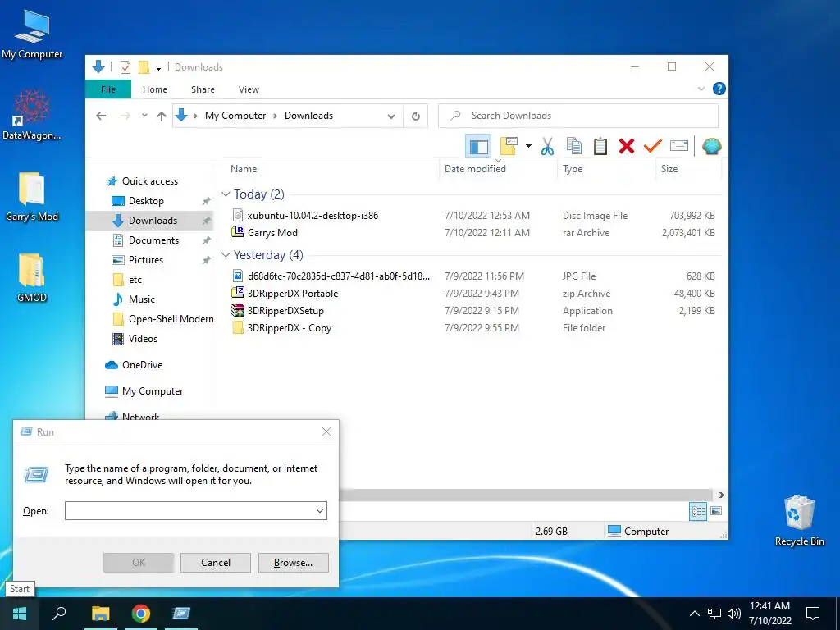Open the address bar history dropdown
This screenshot has height=630, width=840.
[391, 116]
